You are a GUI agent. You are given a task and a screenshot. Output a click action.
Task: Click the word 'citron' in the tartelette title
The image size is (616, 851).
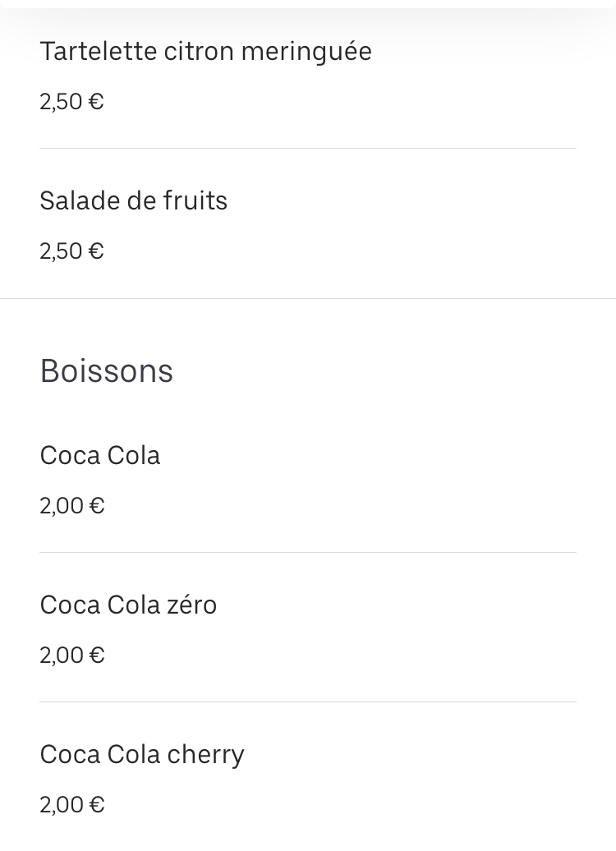[x=200, y=52]
